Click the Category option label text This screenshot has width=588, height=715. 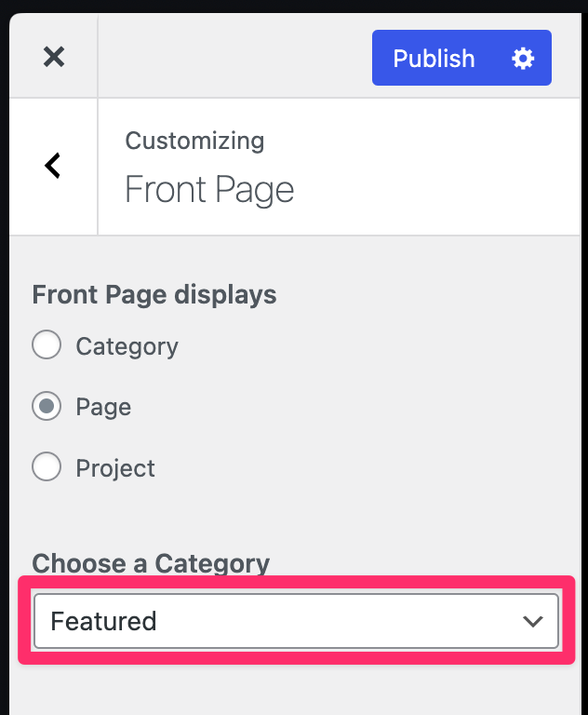127,346
